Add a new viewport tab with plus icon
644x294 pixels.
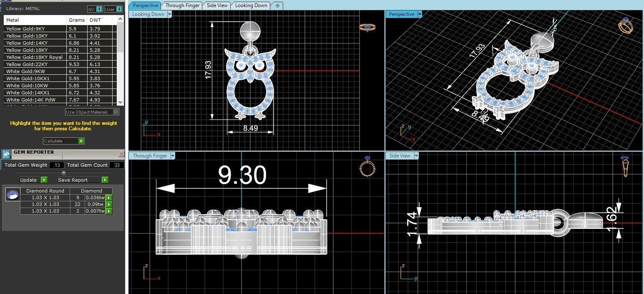[x=277, y=5]
